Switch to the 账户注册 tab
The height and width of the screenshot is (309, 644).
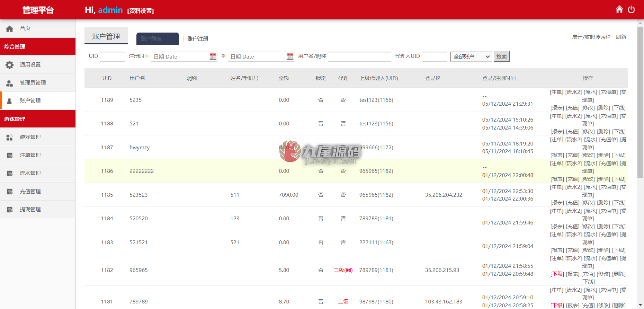198,39
